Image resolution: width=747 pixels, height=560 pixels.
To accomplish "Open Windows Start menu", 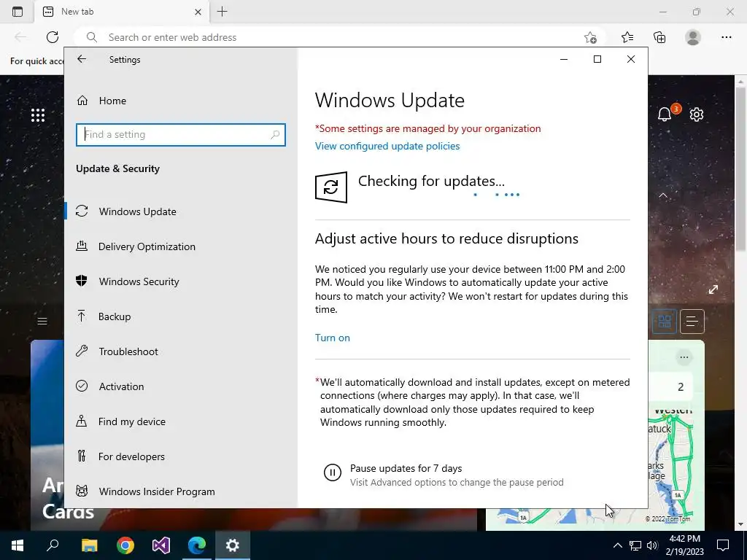I will pos(18,545).
